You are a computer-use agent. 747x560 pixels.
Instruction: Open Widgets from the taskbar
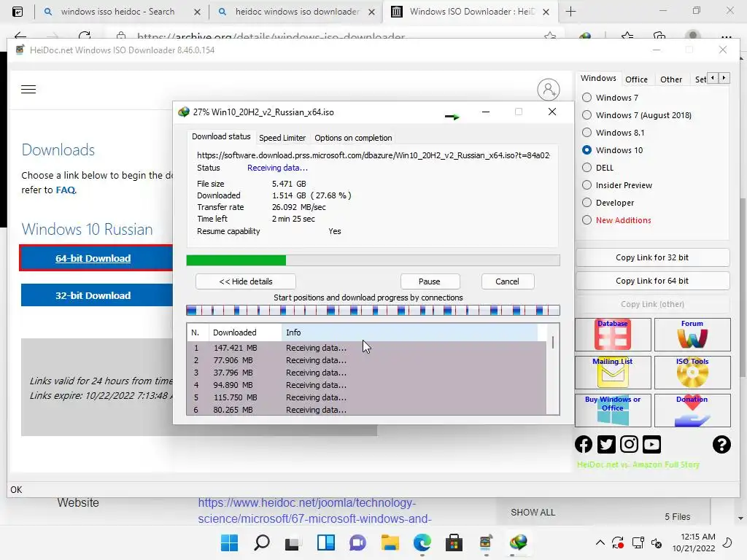(x=326, y=542)
